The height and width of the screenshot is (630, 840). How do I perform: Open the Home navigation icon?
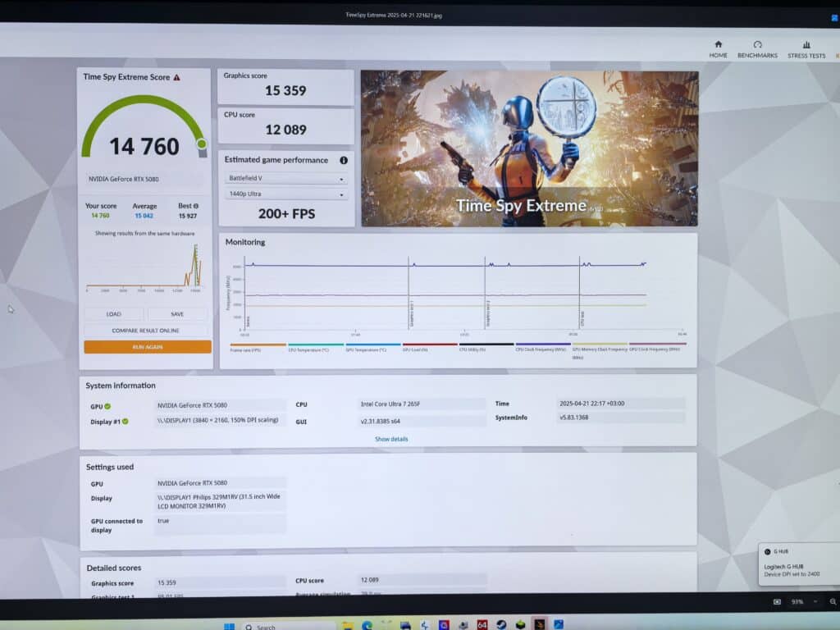(x=719, y=44)
